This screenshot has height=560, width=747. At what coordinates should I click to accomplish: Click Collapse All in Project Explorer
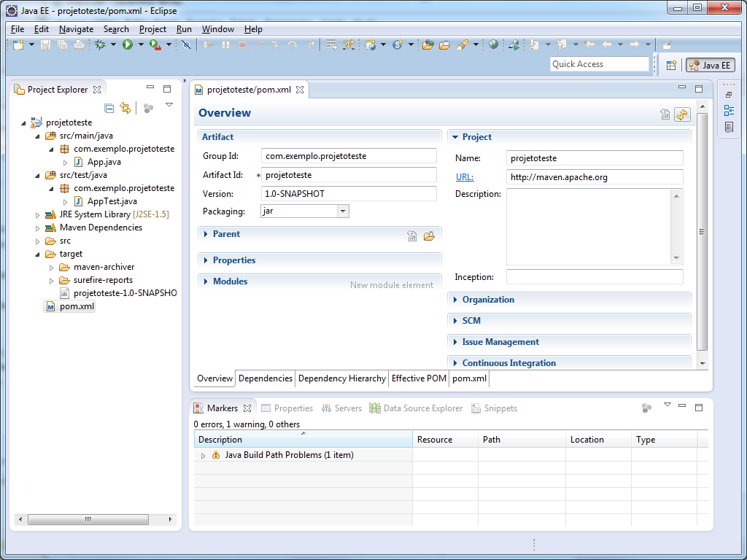click(109, 108)
